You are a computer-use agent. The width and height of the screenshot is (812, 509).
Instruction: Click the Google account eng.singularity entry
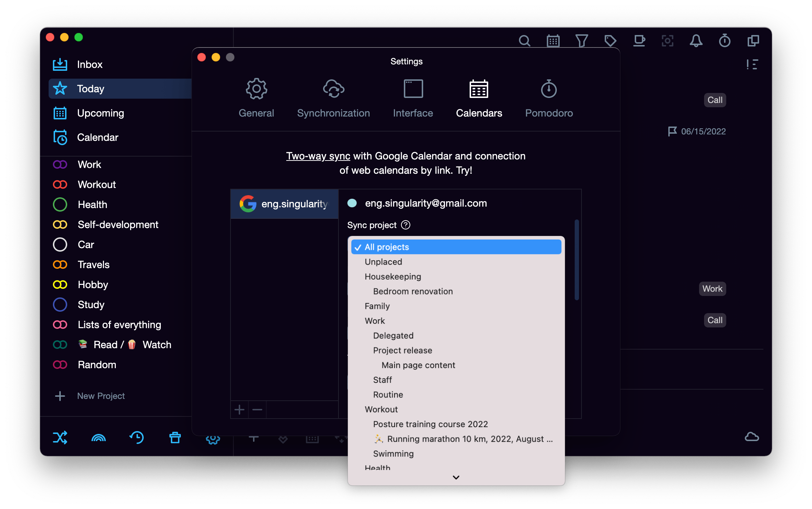tap(284, 204)
